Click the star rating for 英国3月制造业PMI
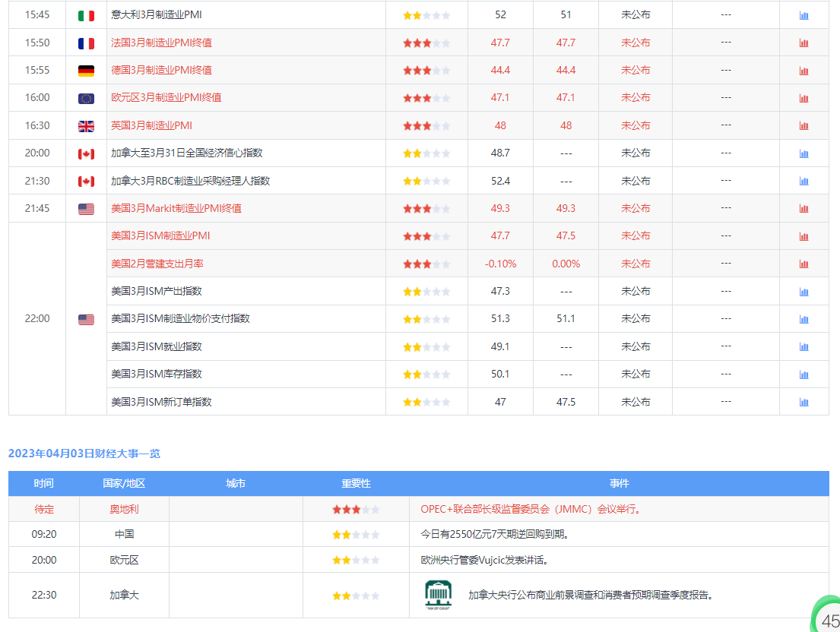 pos(426,126)
